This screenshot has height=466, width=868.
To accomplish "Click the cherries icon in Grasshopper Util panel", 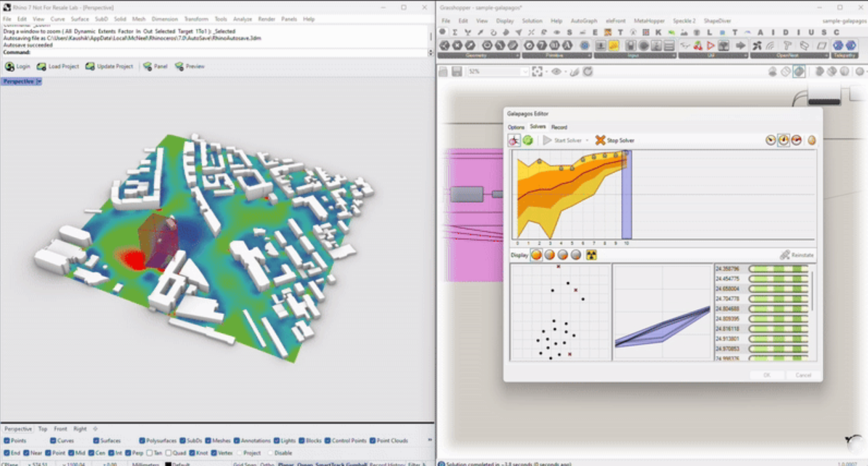I will point(698,45).
